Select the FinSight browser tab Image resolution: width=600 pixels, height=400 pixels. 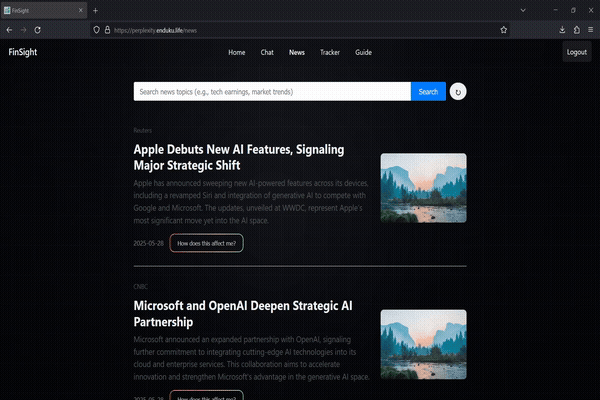43,10
